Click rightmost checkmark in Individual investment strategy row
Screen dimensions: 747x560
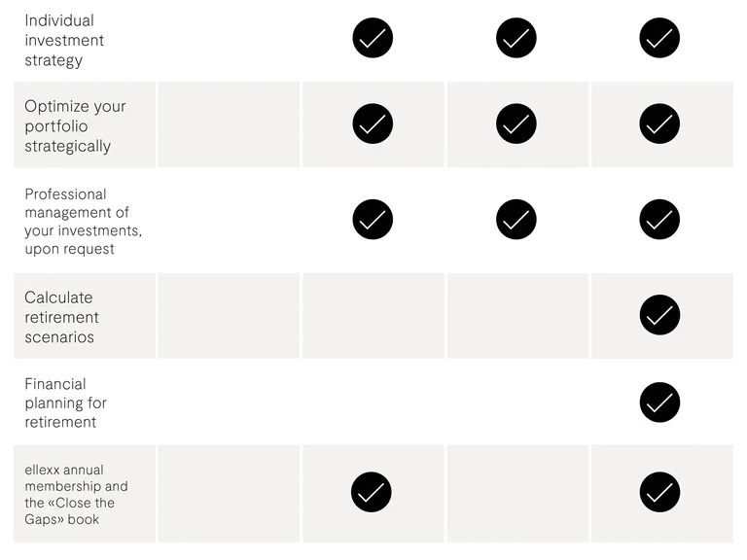pyautogui.click(x=659, y=38)
